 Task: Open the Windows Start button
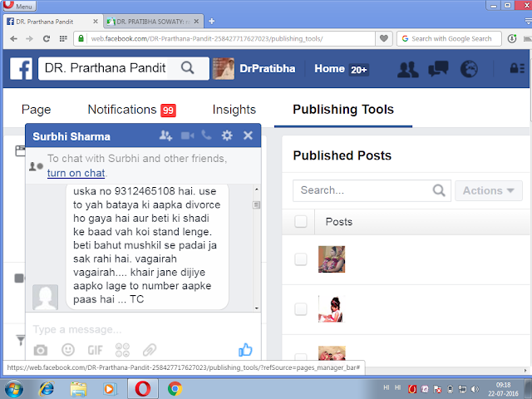(x=13, y=388)
